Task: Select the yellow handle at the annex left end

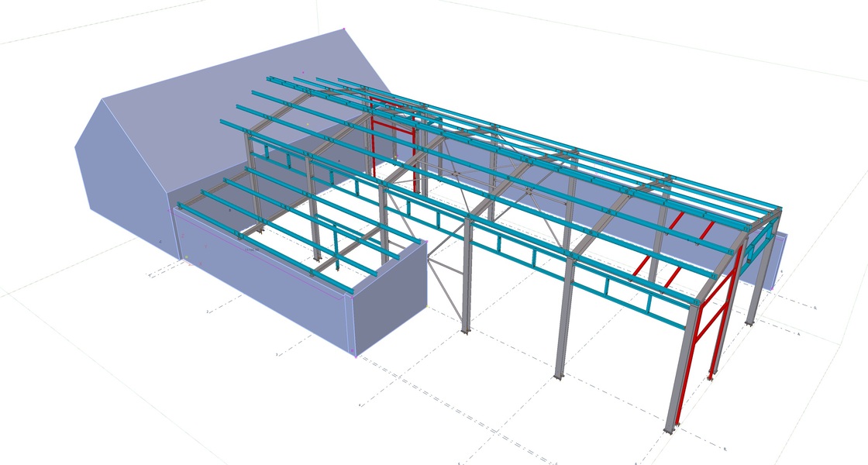Action: pos(186,257)
